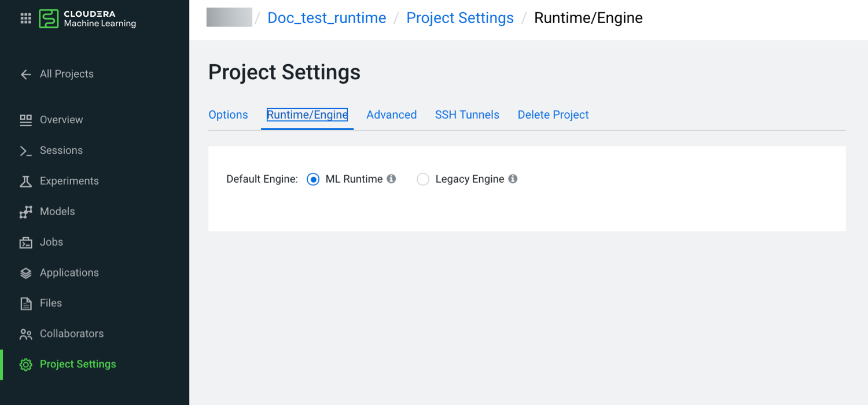
Task: Click the Files document icon
Action: [x=25, y=303]
